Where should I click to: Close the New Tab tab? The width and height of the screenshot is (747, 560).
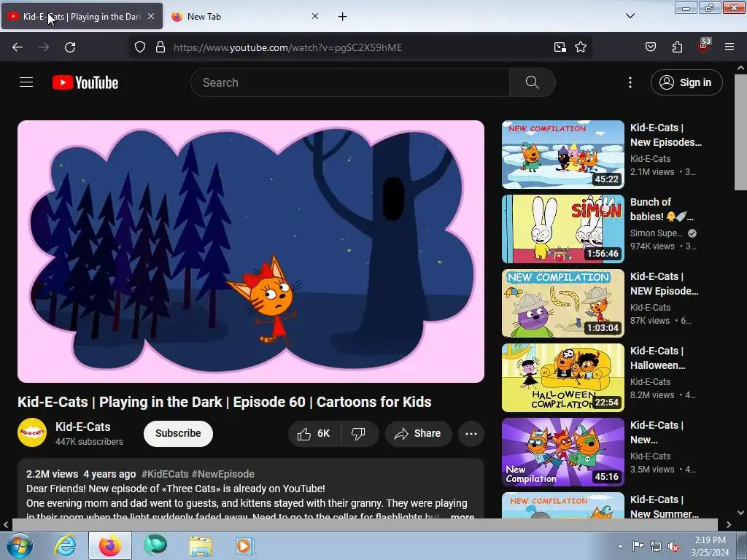315,16
